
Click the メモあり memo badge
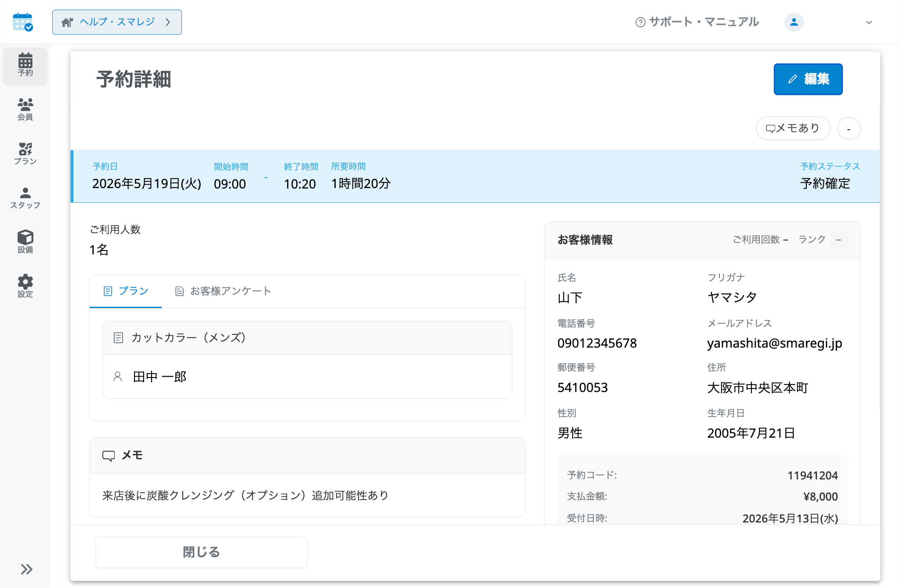point(793,128)
